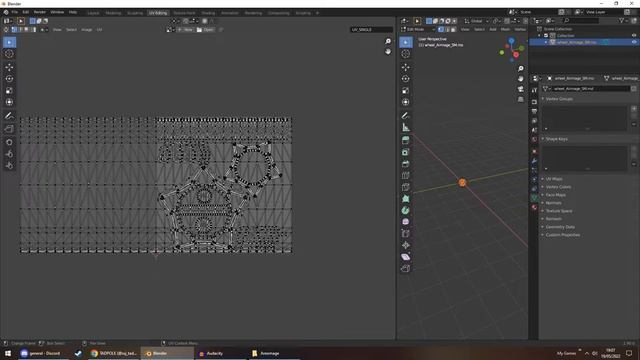Expand the Shape Keys panel
Image resolution: width=640 pixels, height=360 pixels.
(556, 139)
